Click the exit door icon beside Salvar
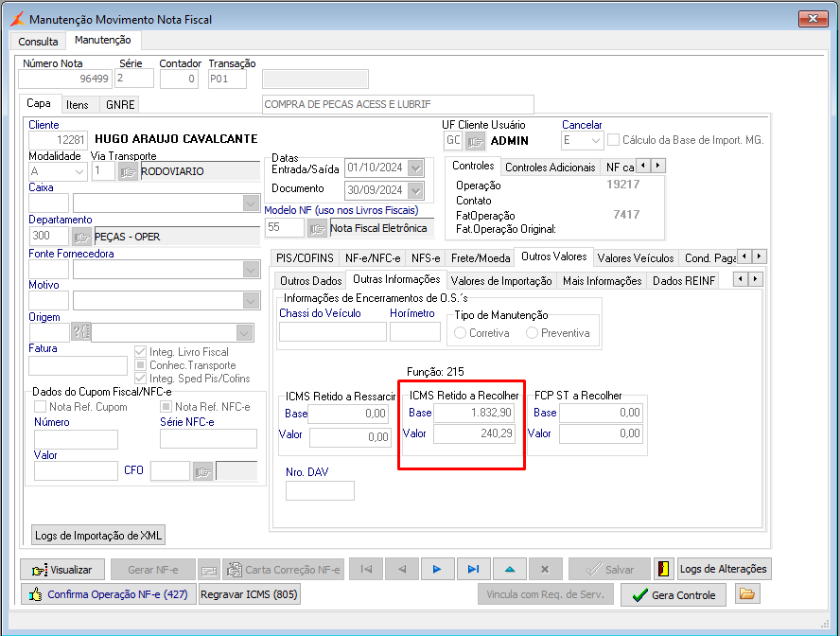Image resolution: width=840 pixels, height=636 pixels. coord(664,570)
